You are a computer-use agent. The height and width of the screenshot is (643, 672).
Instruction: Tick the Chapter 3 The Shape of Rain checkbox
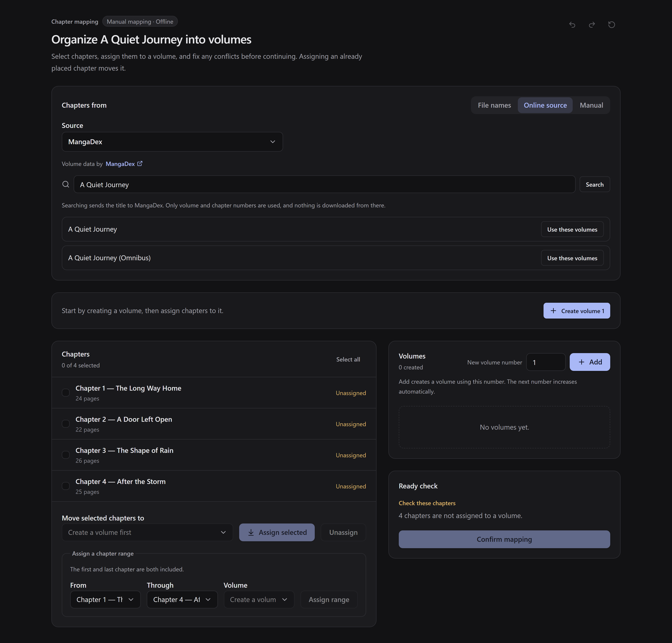(66, 455)
